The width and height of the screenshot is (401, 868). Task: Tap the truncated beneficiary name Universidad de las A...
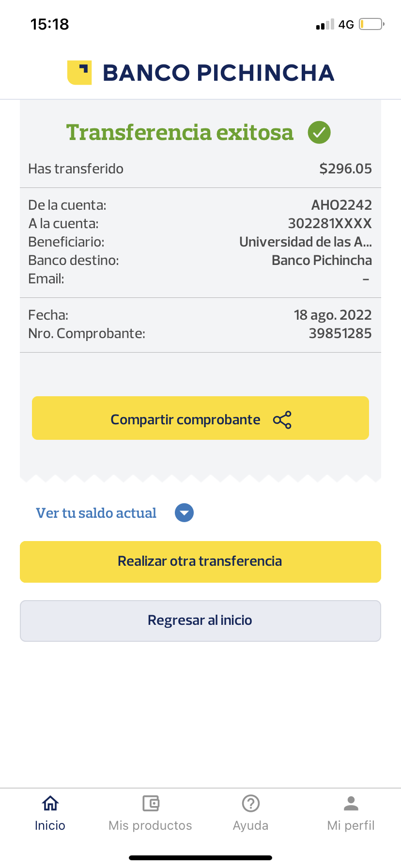click(305, 242)
